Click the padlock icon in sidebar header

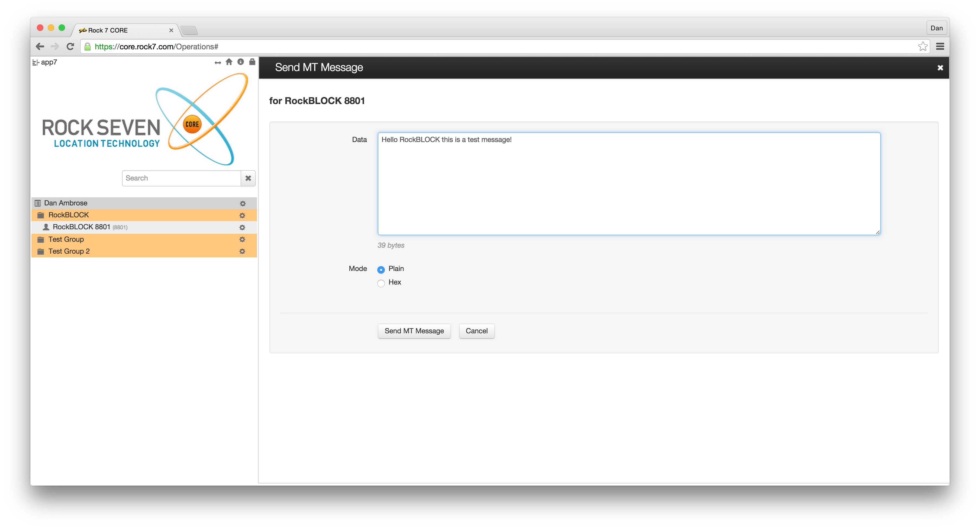252,62
